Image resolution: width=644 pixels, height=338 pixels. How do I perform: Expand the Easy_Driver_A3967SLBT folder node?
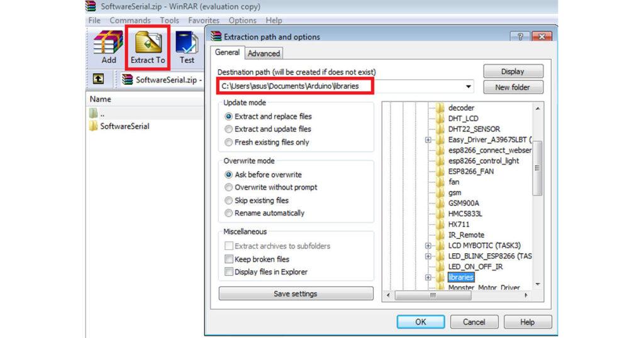point(428,139)
